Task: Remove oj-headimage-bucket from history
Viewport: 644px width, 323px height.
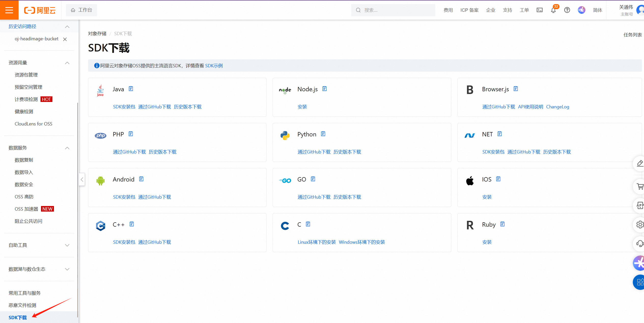Action: (65, 39)
